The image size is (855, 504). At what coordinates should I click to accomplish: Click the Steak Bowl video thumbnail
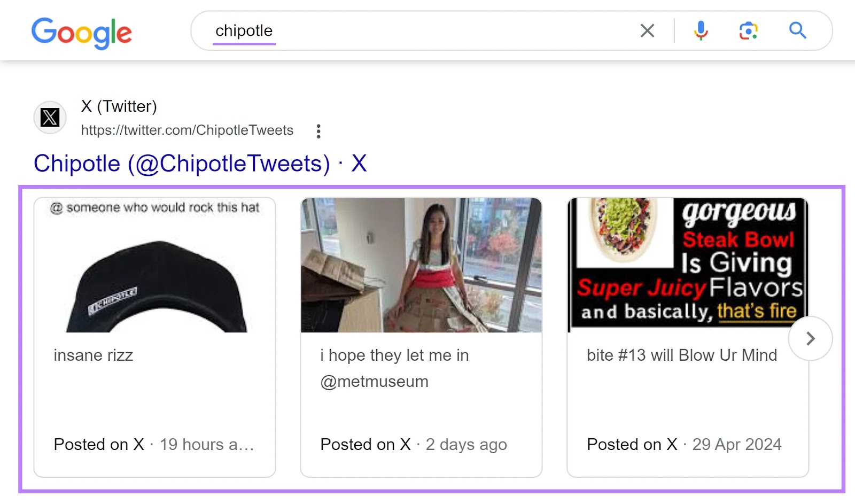click(x=687, y=262)
